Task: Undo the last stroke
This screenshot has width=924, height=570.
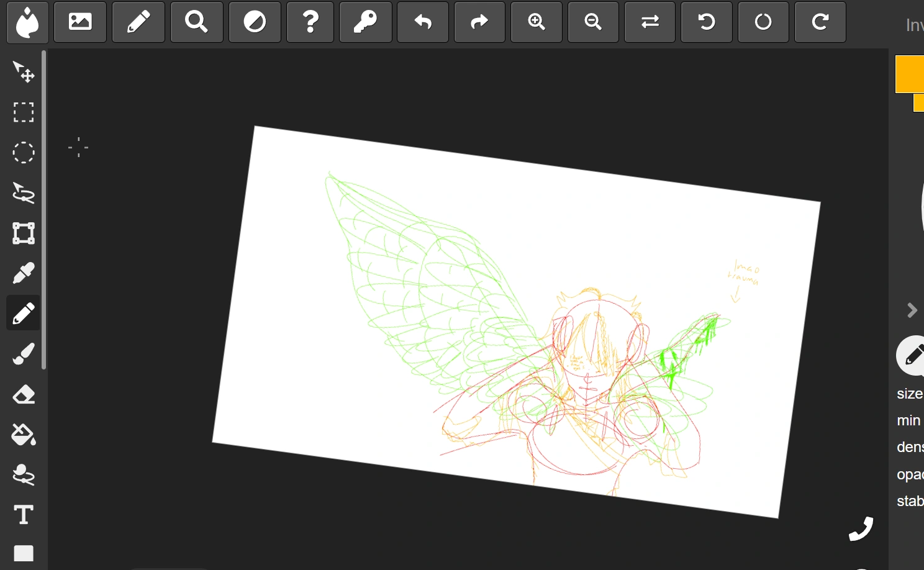Action: pyautogui.click(x=423, y=22)
